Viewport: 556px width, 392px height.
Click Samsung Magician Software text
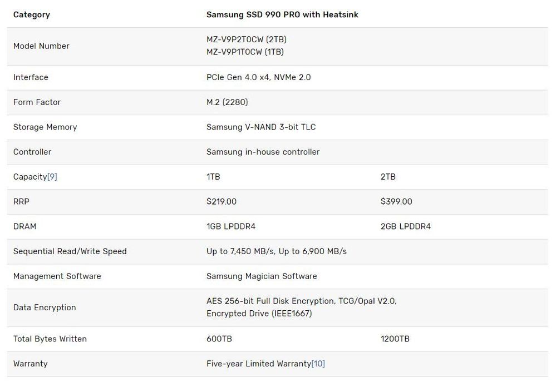tap(262, 276)
